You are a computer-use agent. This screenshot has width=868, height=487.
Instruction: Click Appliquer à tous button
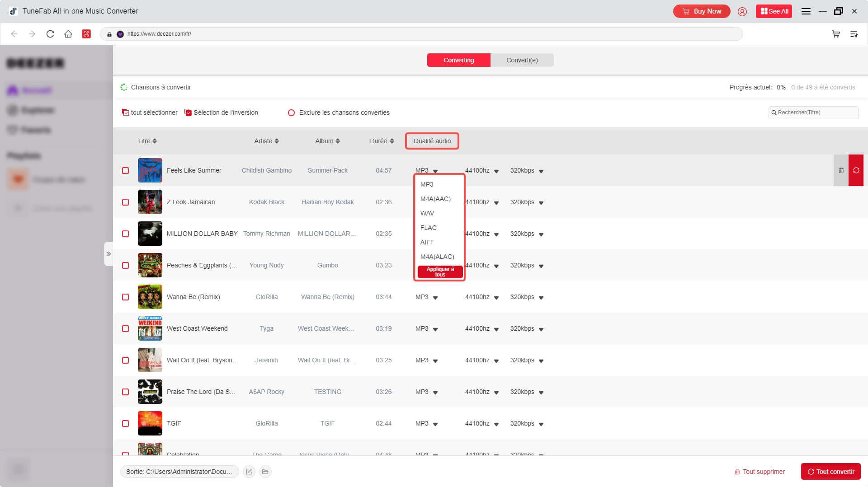tap(440, 272)
